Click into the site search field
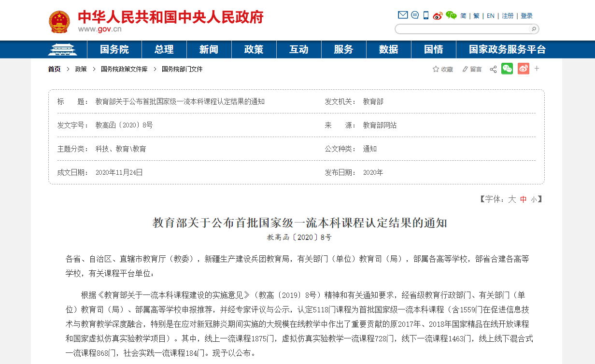The width and height of the screenshot is (595, 364). (x=462, y=29)
